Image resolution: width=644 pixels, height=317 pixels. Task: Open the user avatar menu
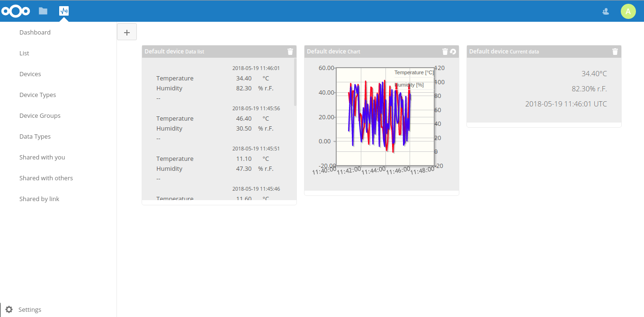[x=628, y=11]
